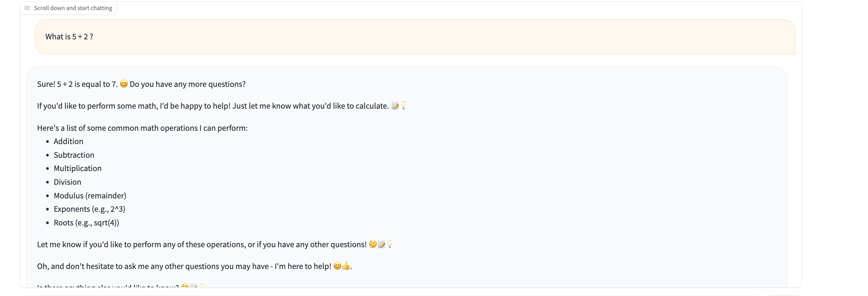The image size is (868, 296).
Task: Select the thumbs-up emoji
Action: coord(346,266)
